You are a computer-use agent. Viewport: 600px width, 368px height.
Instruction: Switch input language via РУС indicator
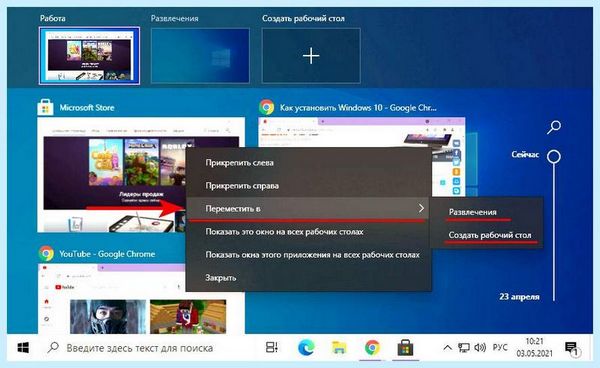pyautogui.click(x=500, y=347)
